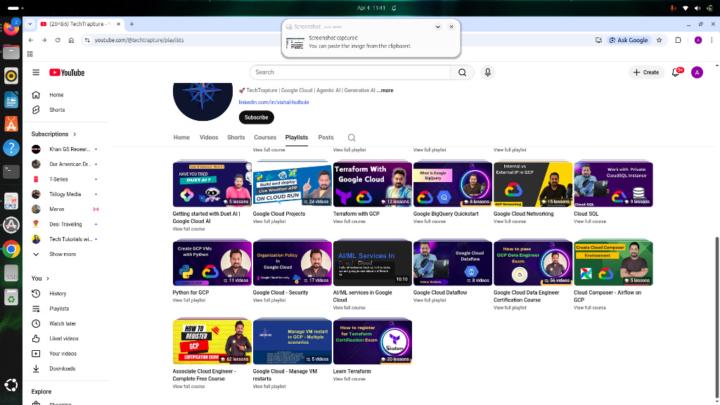Go to Home in sidebar

point(56,95)
